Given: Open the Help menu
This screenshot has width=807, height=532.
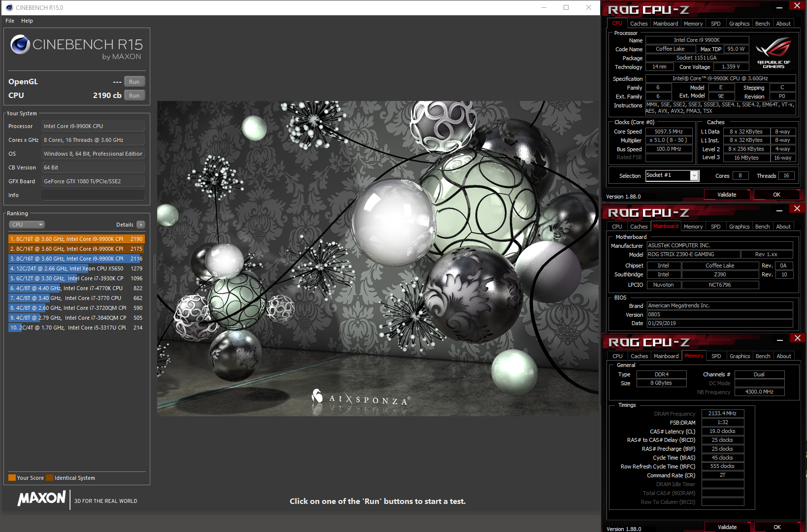Looking at the screenshot, I should [x=27, y=21].
